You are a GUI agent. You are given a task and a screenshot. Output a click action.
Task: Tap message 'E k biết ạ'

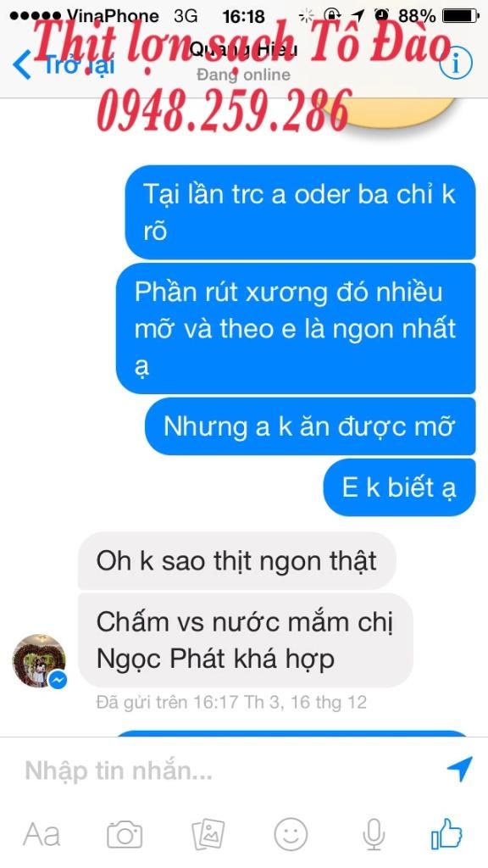400,487
